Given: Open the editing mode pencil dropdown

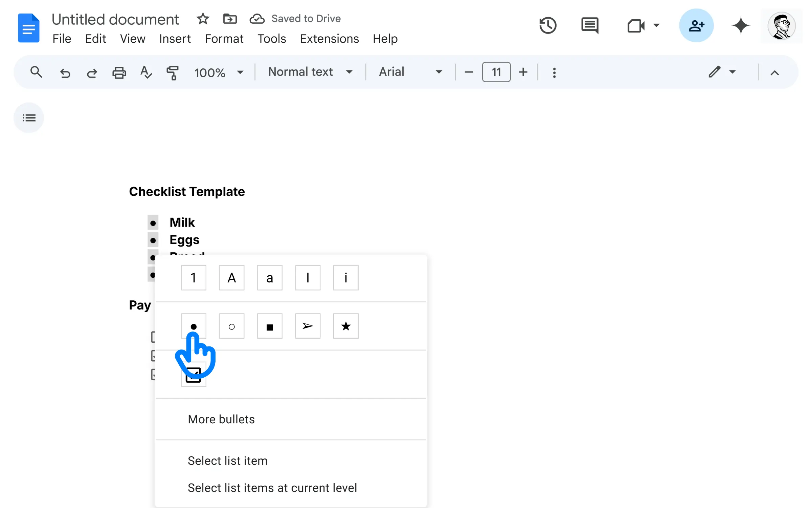Looking at the screenshot, I should 722,72.
